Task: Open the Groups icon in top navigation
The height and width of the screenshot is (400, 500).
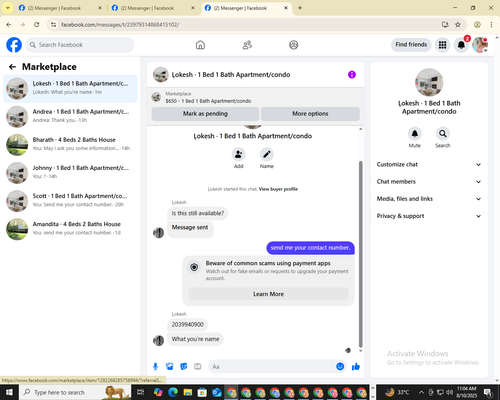Action: [294, 45]
